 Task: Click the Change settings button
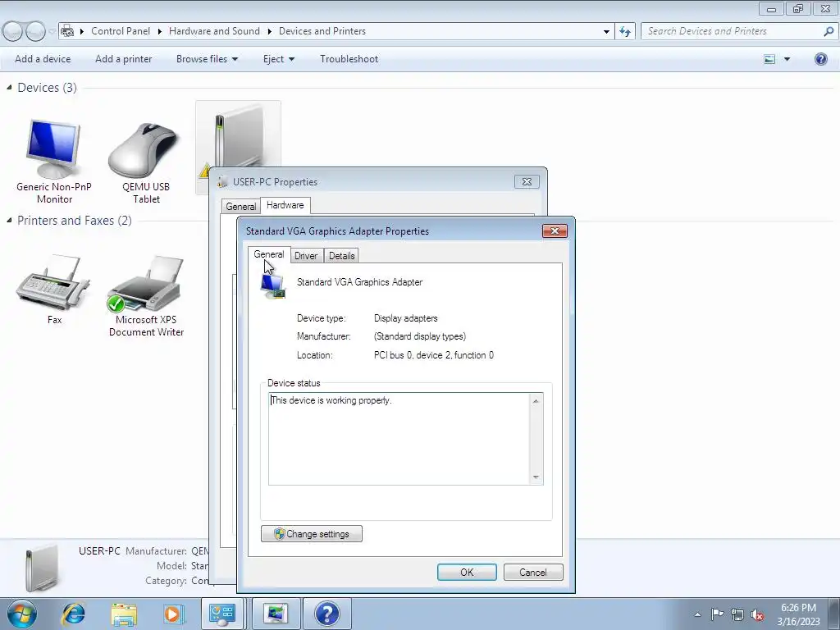point(311,533)
